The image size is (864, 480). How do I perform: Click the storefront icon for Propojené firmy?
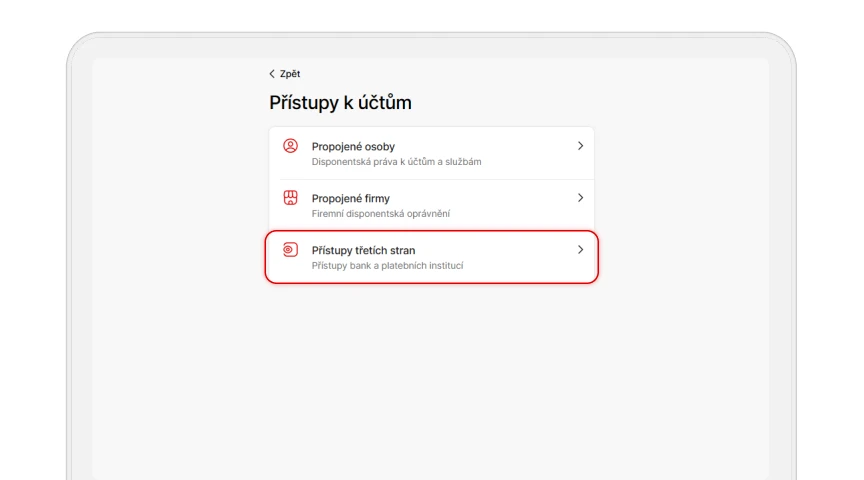tap(290, 198)
